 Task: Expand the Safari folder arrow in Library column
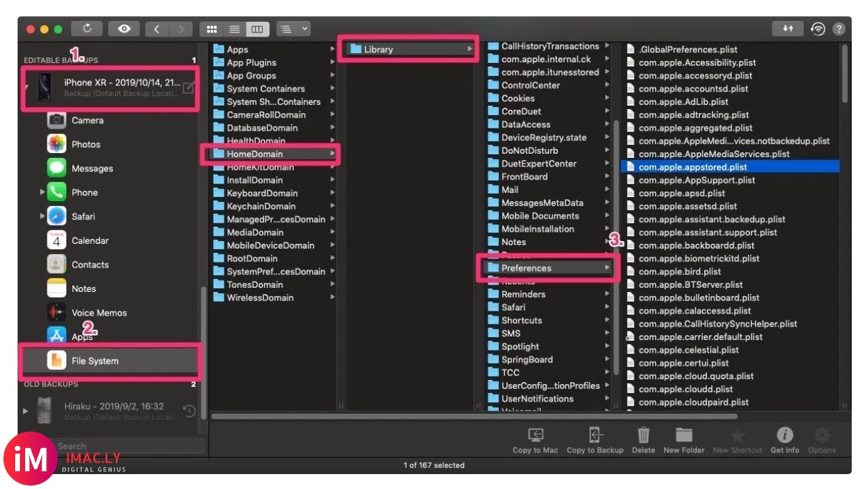point(607,307)
